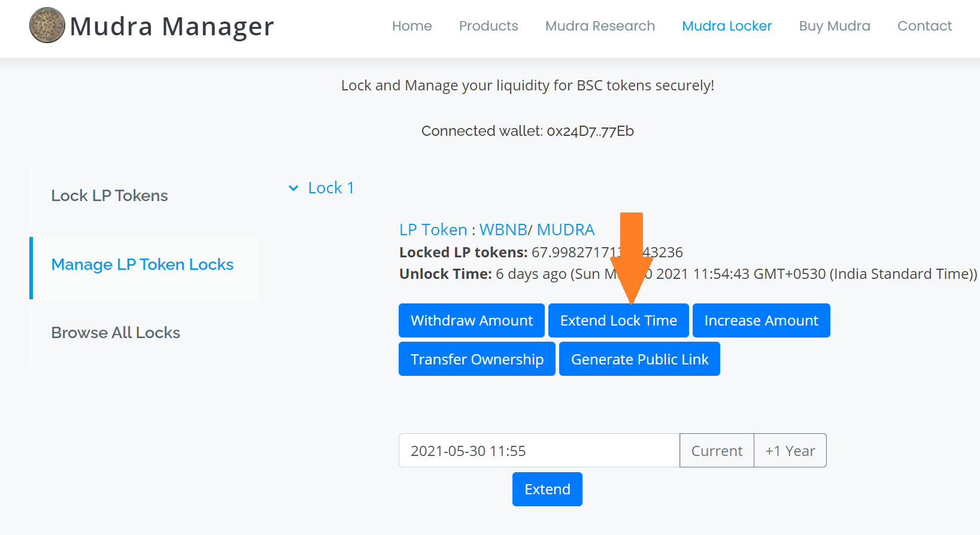Focus the unlock date-time input field

[539, 451]
